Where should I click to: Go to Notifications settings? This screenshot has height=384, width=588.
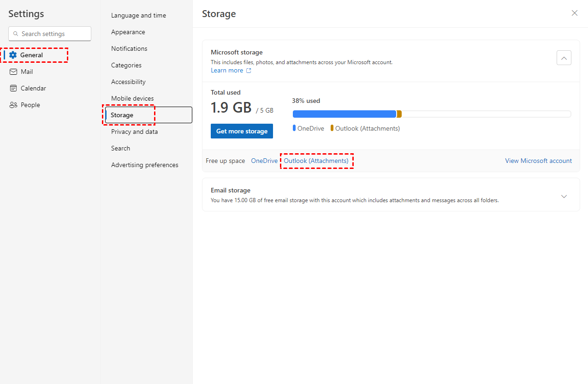tap(129, 48)
